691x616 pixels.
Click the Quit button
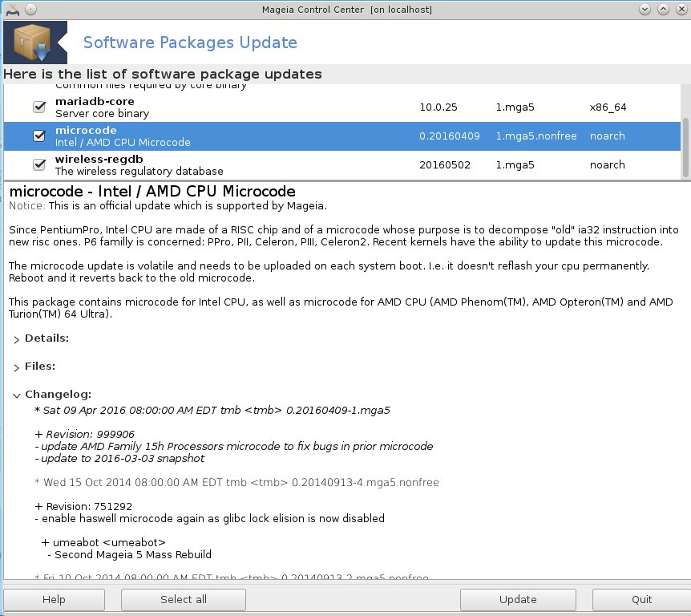641,600
